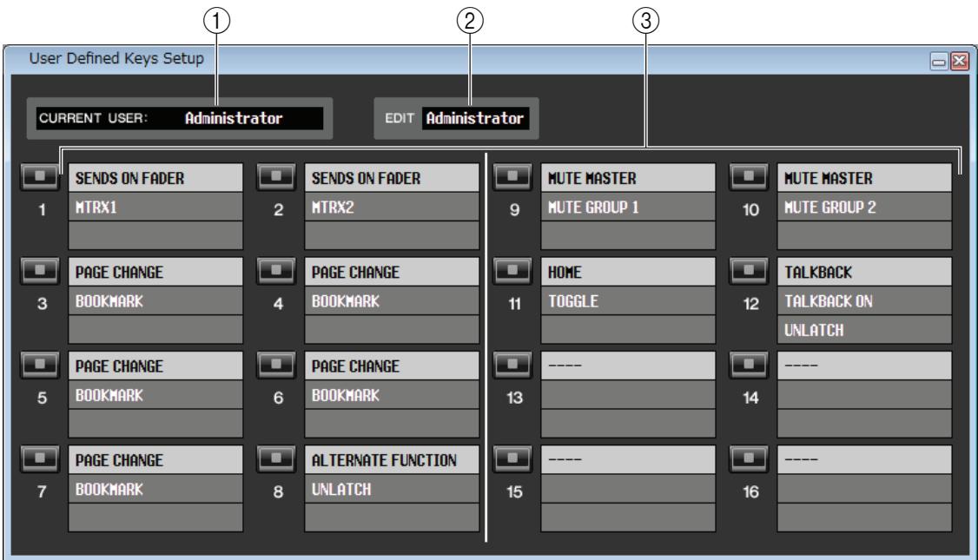Open key 11 TOGGLE parameter field
Image resolution: width=978 pixels, height=560 pixels.
click(628, 301)
